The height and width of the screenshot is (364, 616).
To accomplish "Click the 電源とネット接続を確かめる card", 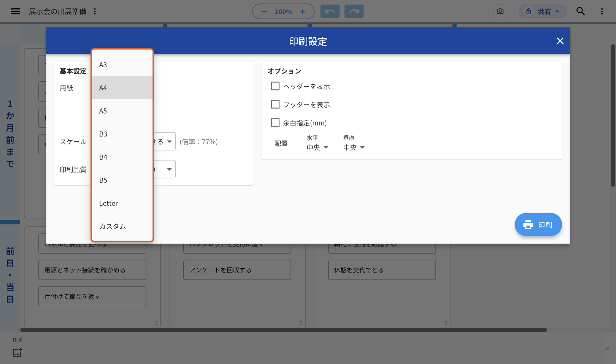I will [92, 270].
